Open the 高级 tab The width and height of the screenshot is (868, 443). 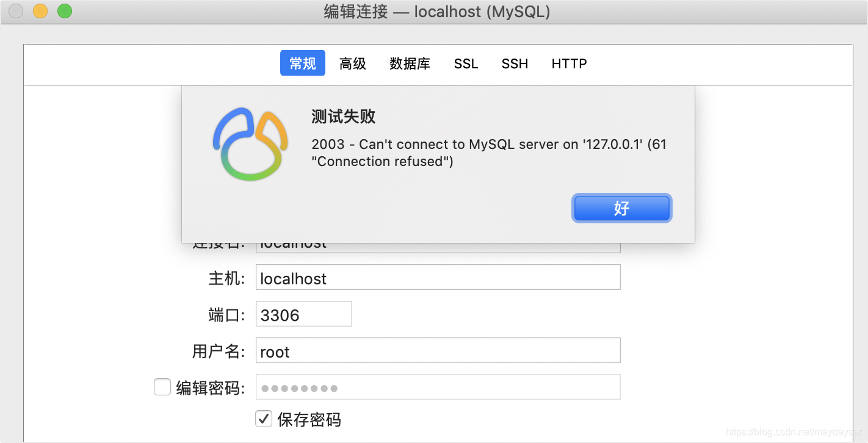353,63
